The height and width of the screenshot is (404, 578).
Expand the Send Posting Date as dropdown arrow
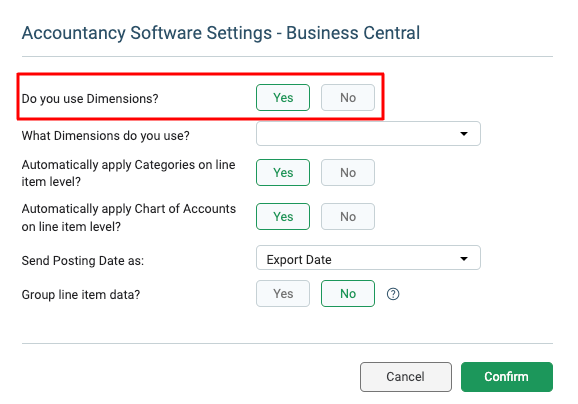click(x=464, y=259)
